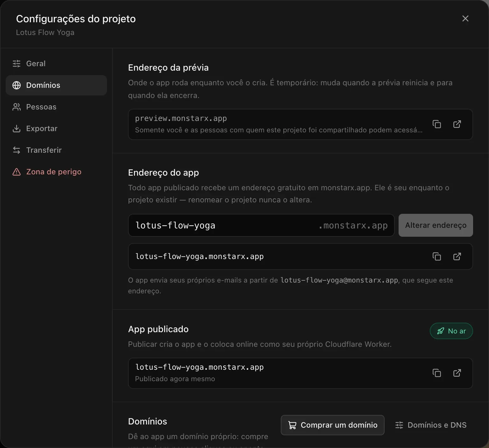The image size is (489, 448).
Task: Copy the app address below Alterar endereço
Action: (437, 256)
